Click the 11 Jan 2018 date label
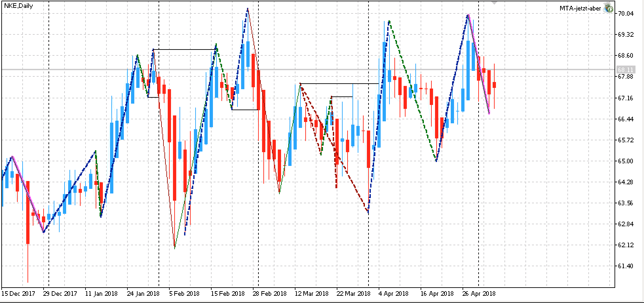The height and width of the screenshot is (303, 644). click(x=102, y=293)
